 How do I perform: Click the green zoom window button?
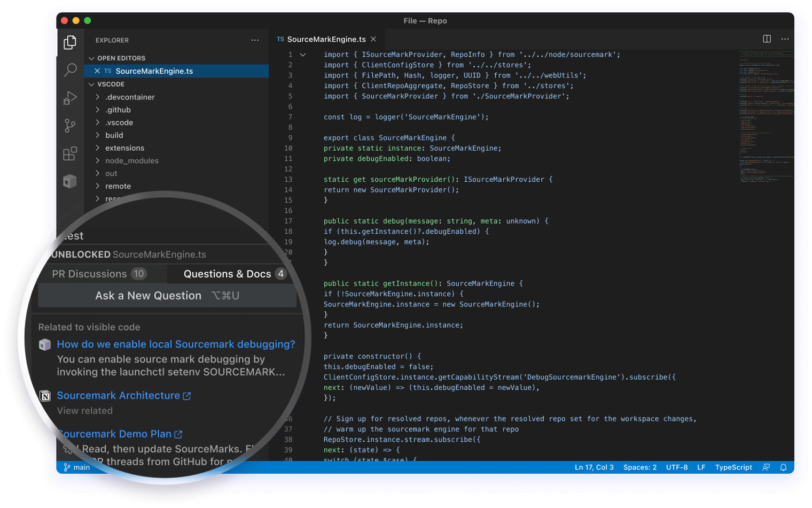pyautogui.click(x=88, y=21)
